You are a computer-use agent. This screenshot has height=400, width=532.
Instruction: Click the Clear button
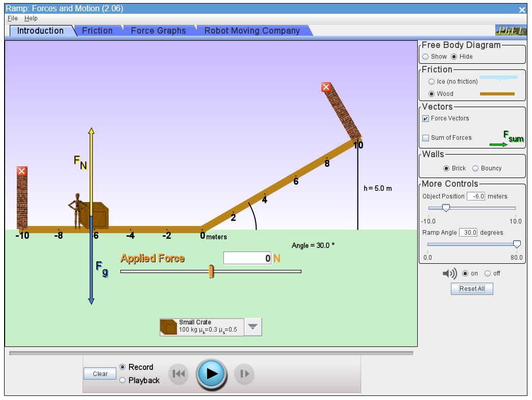[x=100, y=373]
